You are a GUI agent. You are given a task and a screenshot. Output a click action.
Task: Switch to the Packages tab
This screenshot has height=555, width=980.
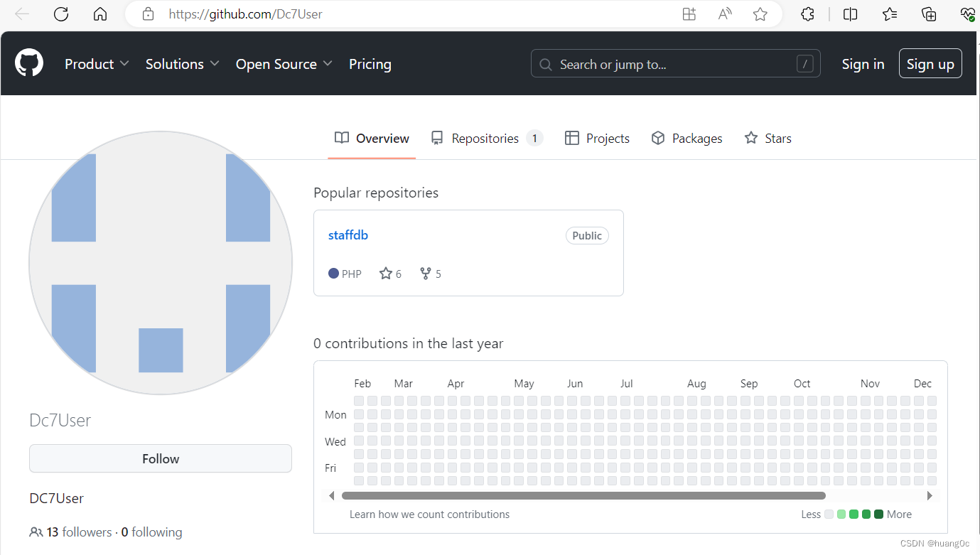(686, 139)
